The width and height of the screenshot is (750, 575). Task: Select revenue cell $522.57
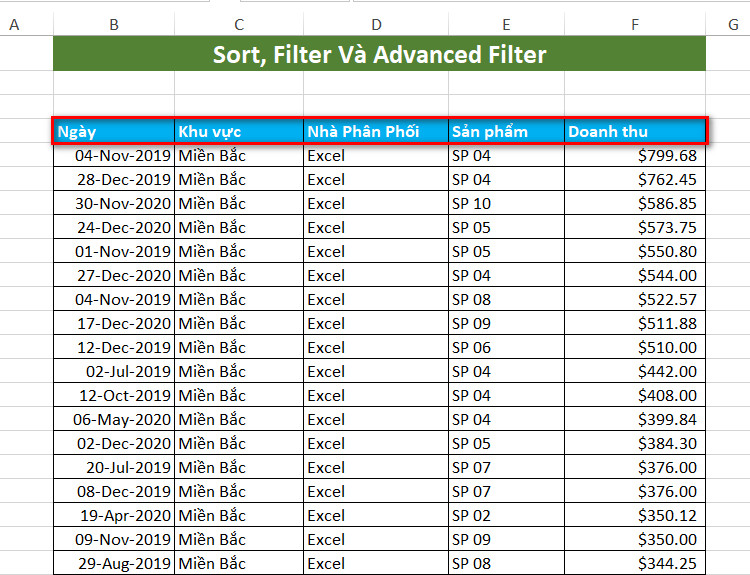pyautogui.click(x=635, y=299)
